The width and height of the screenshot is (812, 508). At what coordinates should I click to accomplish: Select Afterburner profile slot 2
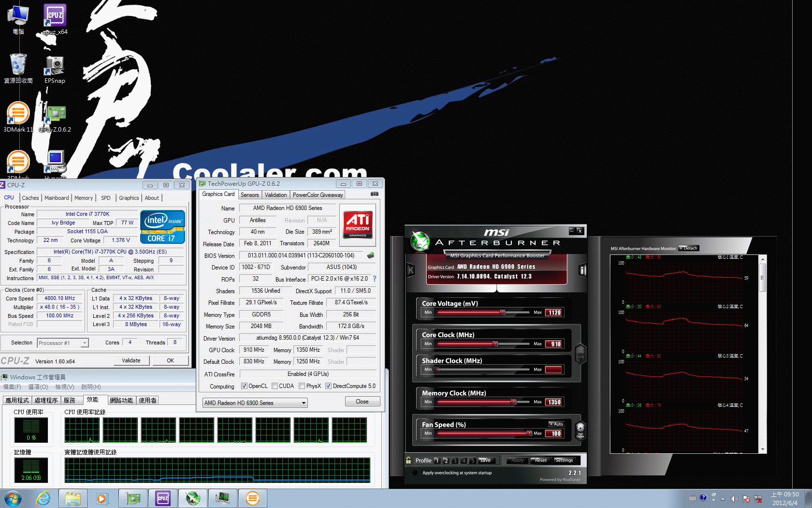coord(446,461)
